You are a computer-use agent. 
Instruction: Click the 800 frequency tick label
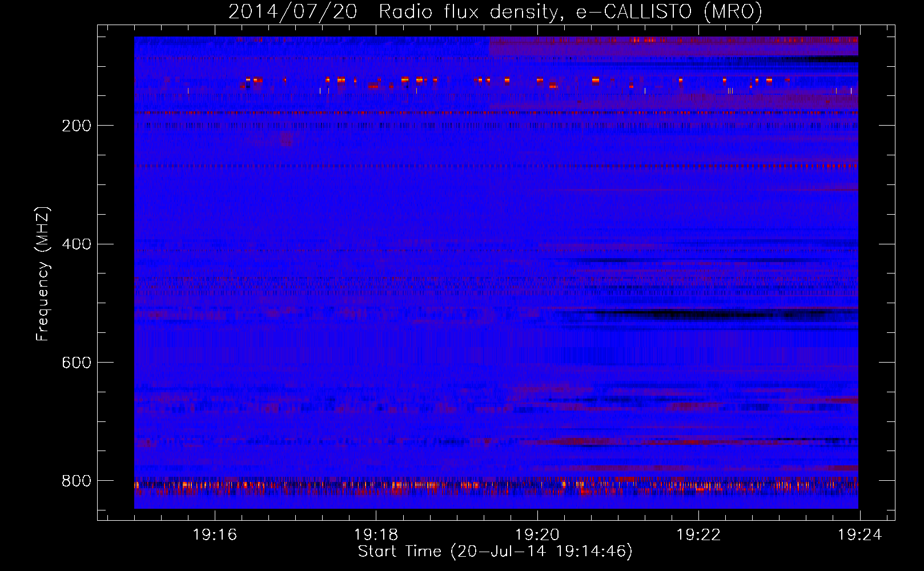[x=77, y=481]
